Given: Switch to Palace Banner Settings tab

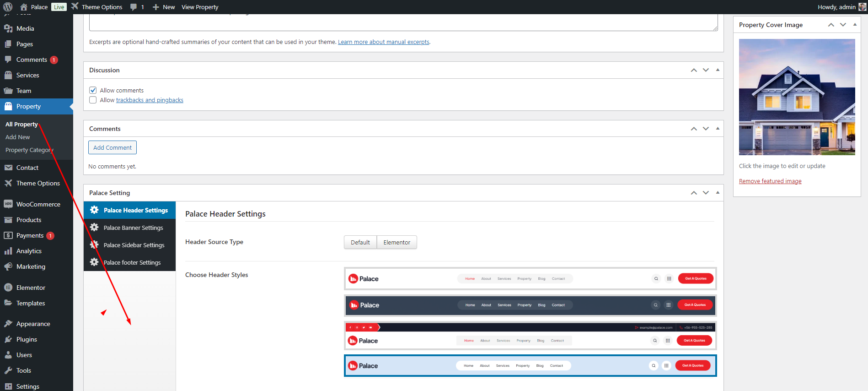Looking at the screenshot, I should point(133,228).
